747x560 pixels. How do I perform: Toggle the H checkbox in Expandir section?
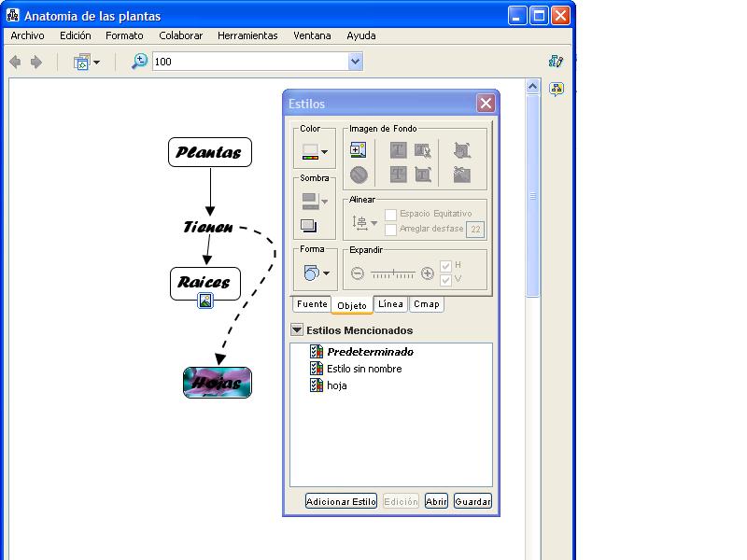pyautogui.click(x=446, y=265)
